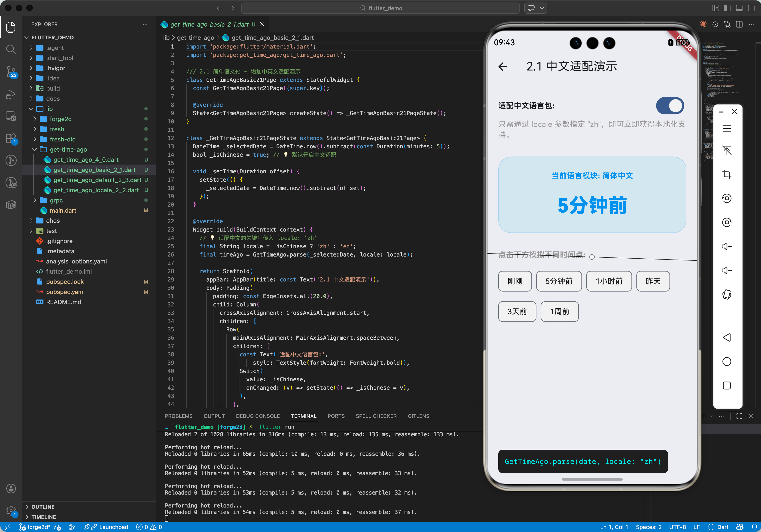Viewport: 761px width, 532px height.
Task: Click the emulator volume up icon
Action: (x=727, y=246)
